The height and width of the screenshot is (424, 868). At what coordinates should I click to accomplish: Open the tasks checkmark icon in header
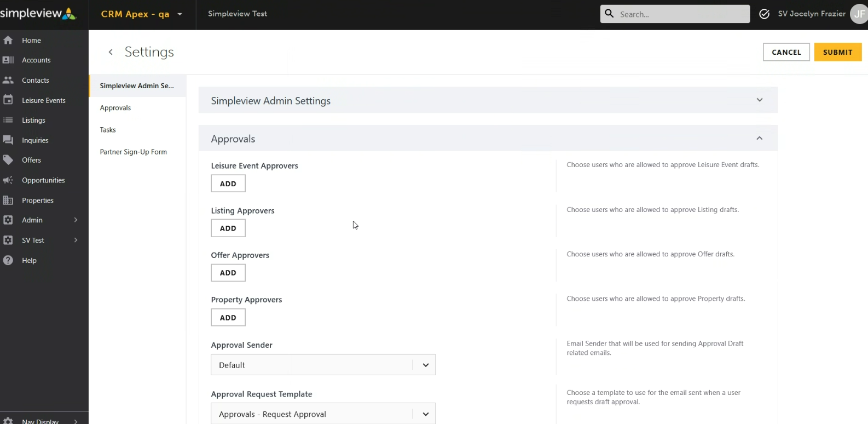pos(765,14)
